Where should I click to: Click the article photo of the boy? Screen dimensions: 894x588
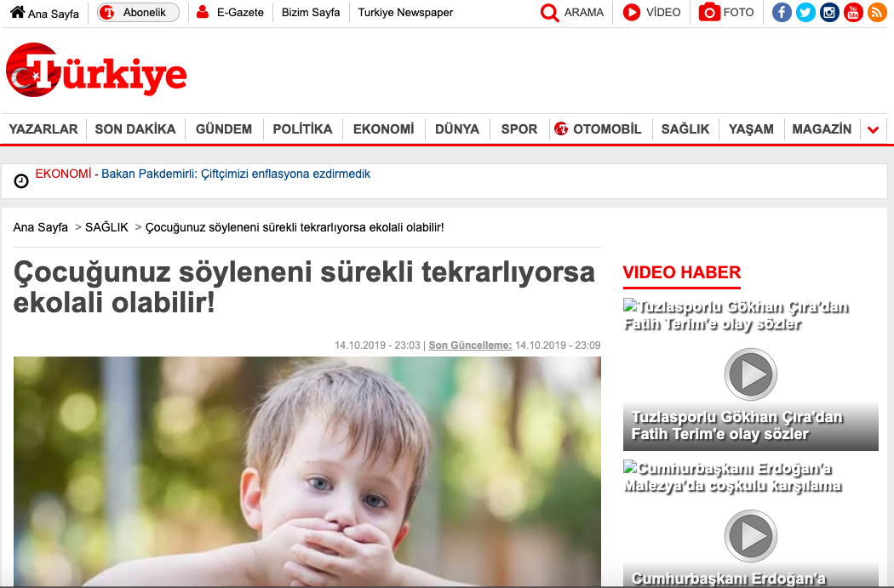[x=307, y=471]
